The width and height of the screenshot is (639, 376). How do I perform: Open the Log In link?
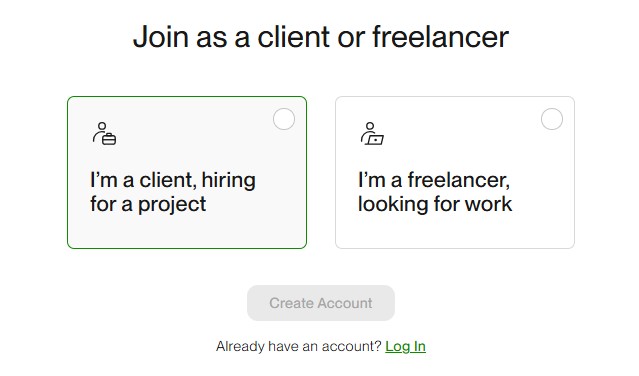405,346
